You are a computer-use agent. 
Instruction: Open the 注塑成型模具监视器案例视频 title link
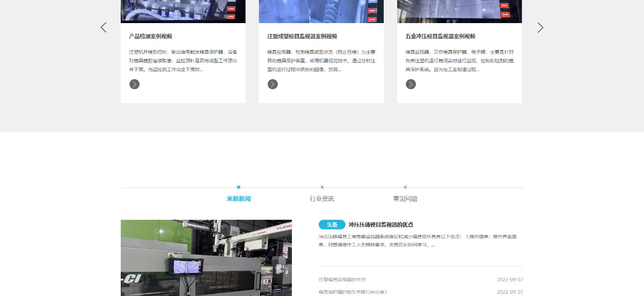(x=302, y=37)
